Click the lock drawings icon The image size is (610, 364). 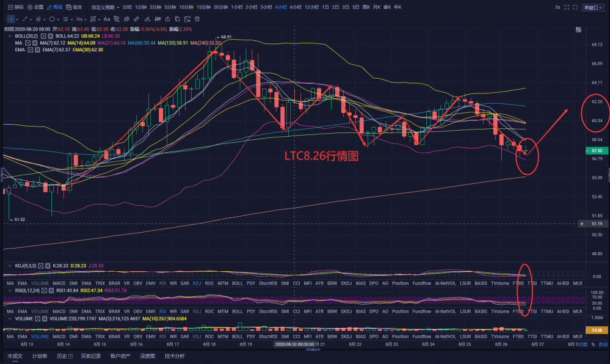168,19
